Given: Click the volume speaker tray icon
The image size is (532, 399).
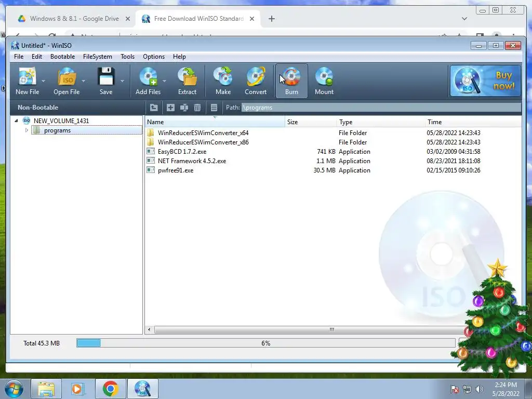Looking at the screenshot, I should click(x=479, y=389).
